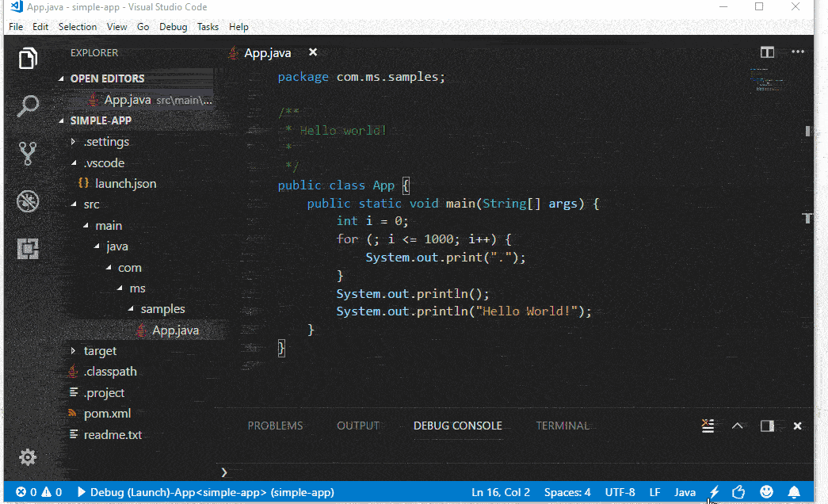Open launch.json in the explorer
Screen dimensions: 828x504
126,183
